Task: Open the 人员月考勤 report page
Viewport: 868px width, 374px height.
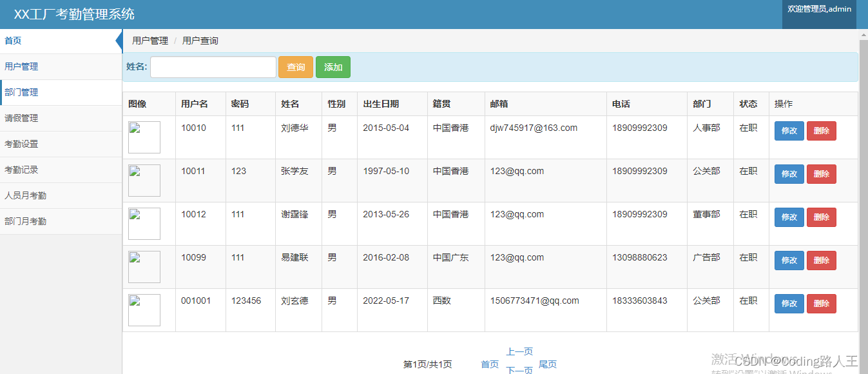Action: 24,195
